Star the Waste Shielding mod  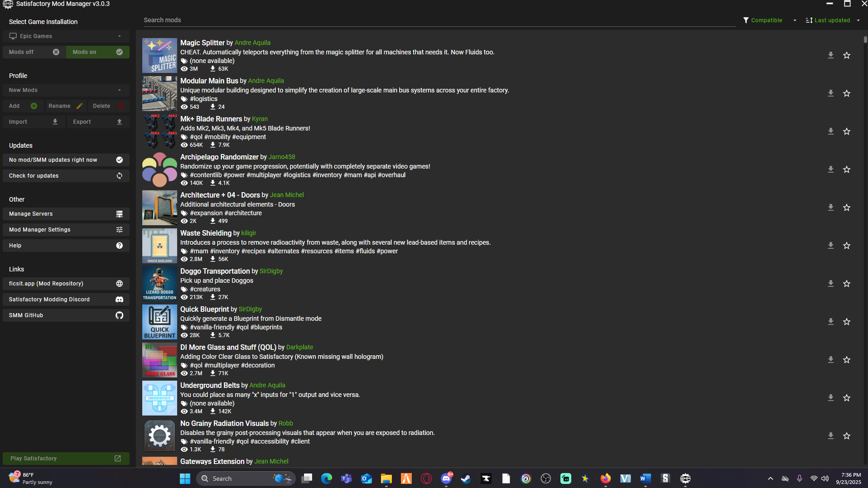pos(847,246)
